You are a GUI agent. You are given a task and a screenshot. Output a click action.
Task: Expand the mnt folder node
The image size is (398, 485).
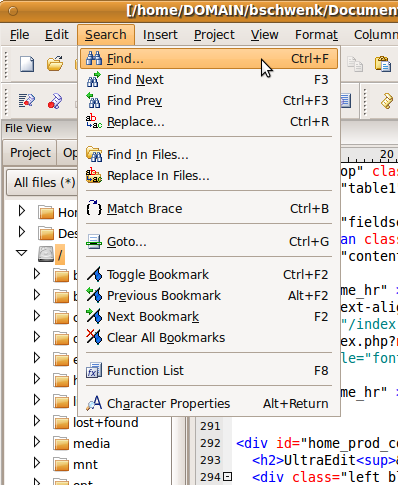pos(37,463)
